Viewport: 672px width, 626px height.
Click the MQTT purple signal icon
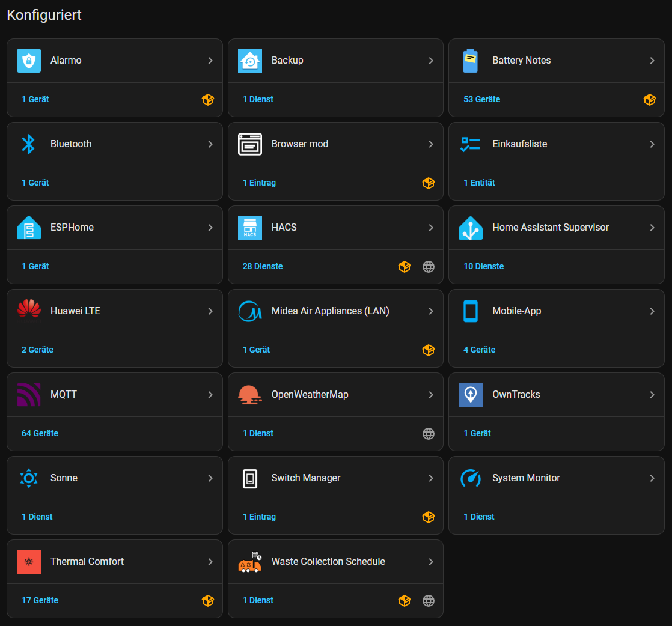click(29, 395)
